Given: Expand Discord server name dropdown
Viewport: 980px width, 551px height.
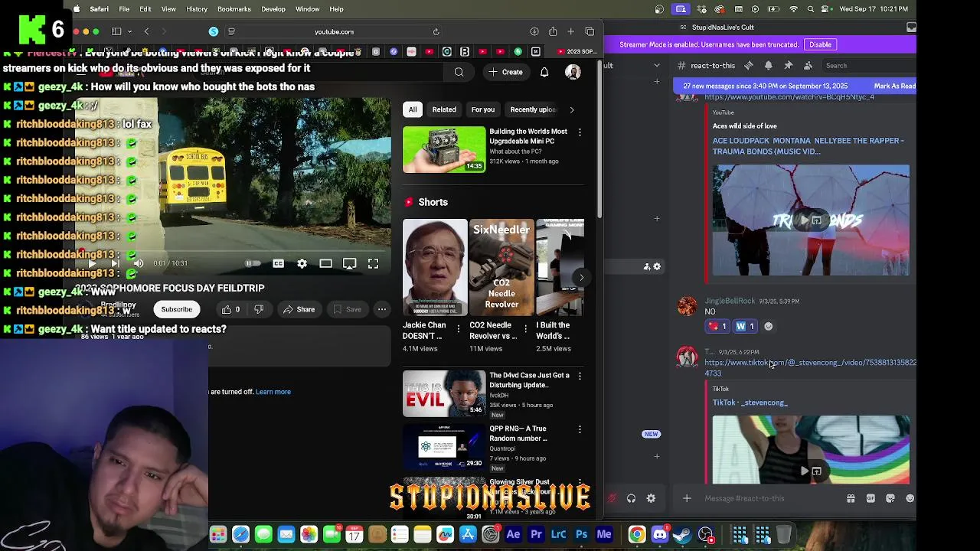Looking at the screenshot, I should 656,66.
